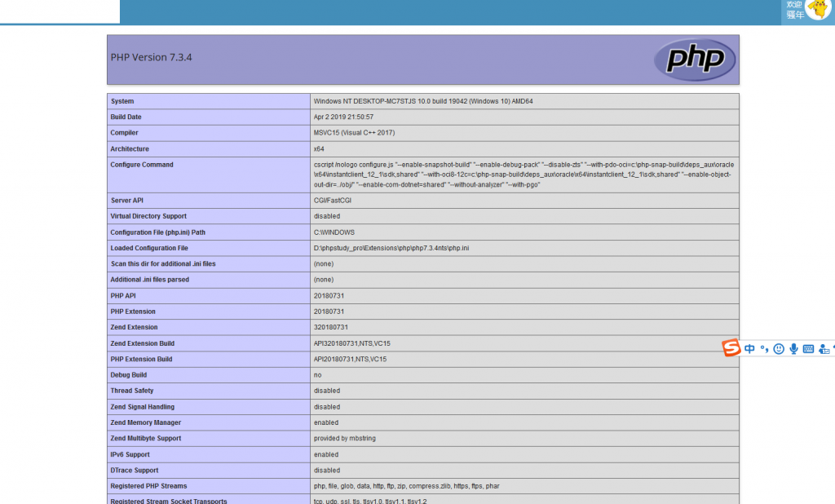Activate microphone voice input
This screenshot has width=835, height=504.
click(x=793, y=349)
